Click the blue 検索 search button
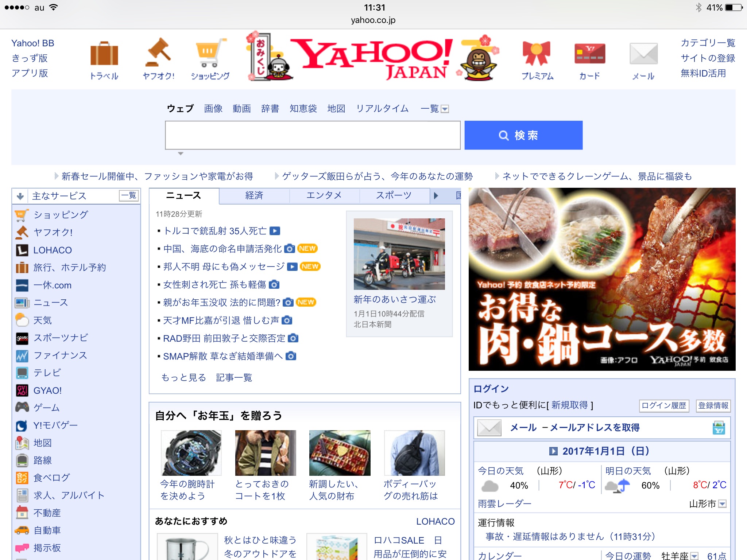This screenshot has height=560, width=747. coord(523,135)
